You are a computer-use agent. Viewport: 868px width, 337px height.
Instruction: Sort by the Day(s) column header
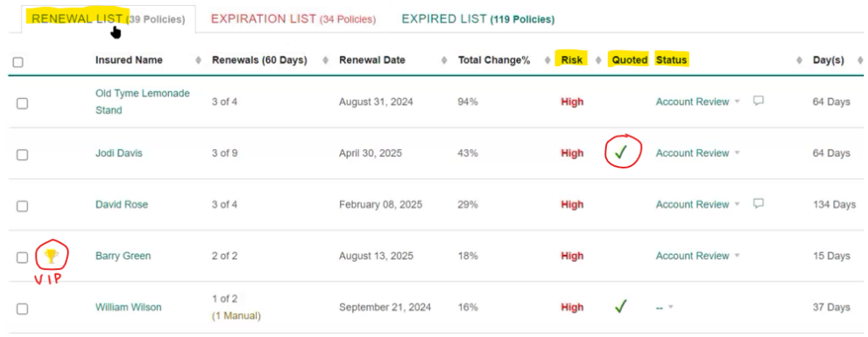tap(828, 60)
